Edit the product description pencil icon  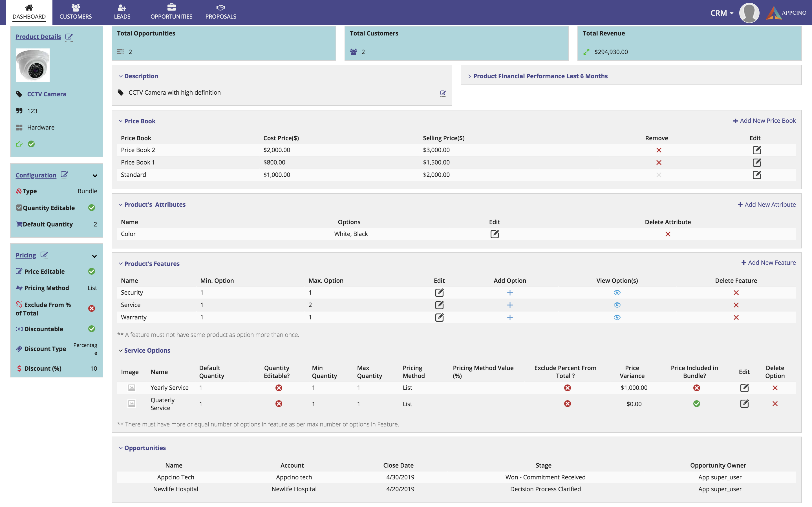(x=443, y=93)
